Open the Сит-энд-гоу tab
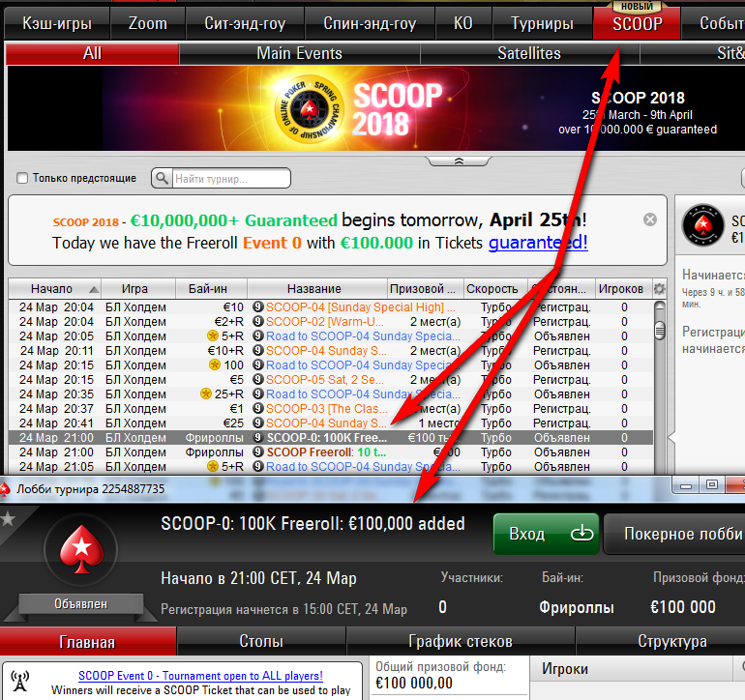Viewport: 745px width, 700px height. pyautogui.click(x=245, y=23)
